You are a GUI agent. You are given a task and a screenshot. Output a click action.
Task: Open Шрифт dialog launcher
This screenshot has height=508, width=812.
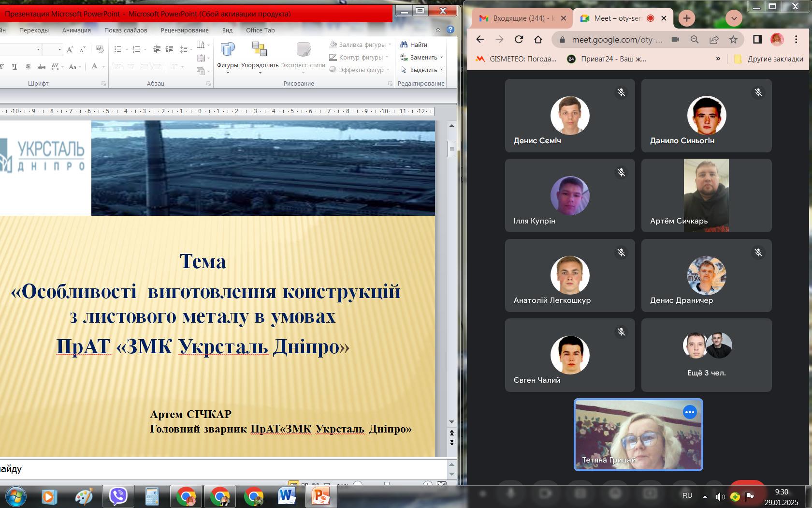pos(103,84)
